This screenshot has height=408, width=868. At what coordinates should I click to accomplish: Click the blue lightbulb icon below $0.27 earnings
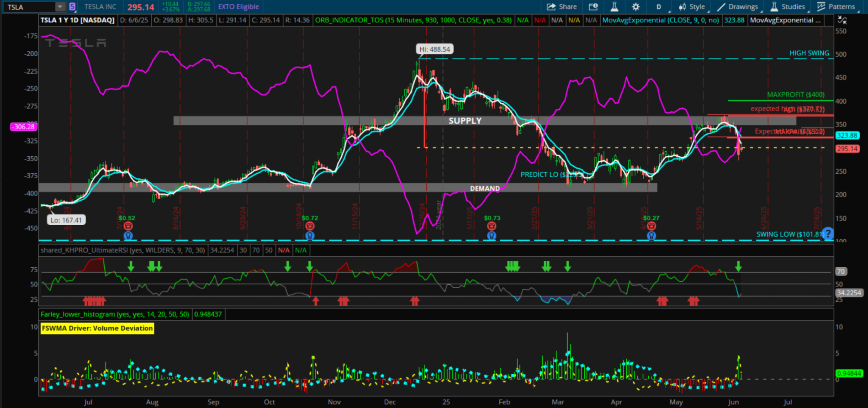651,236
